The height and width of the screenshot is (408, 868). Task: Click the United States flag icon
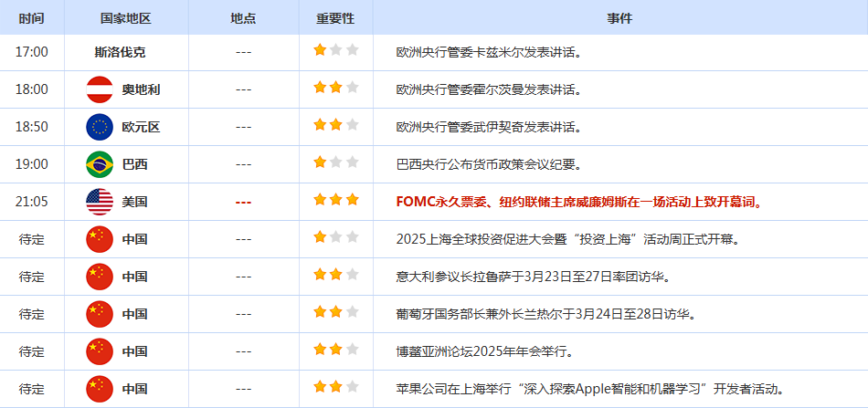(x=99, y=202)
